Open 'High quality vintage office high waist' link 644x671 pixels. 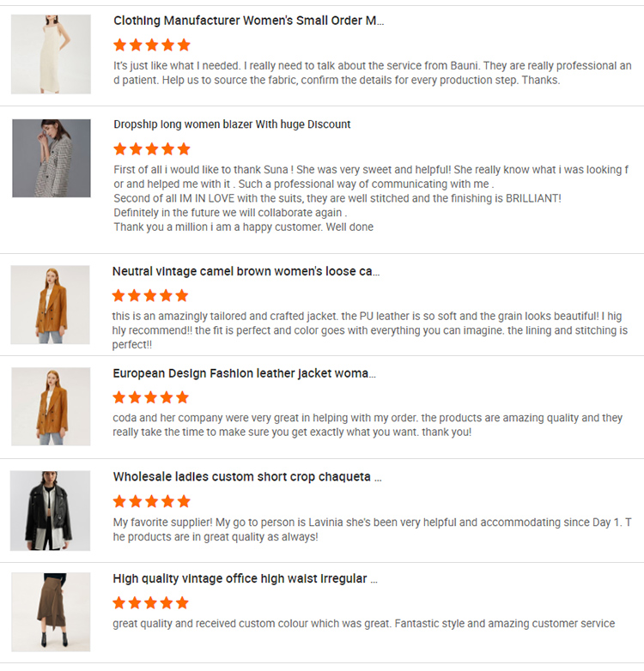[246, 578]
